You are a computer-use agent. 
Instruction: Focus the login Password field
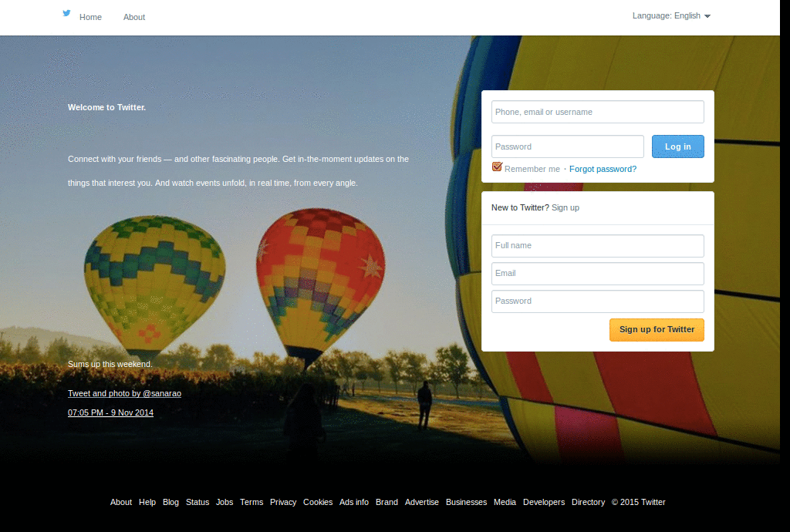567,146
